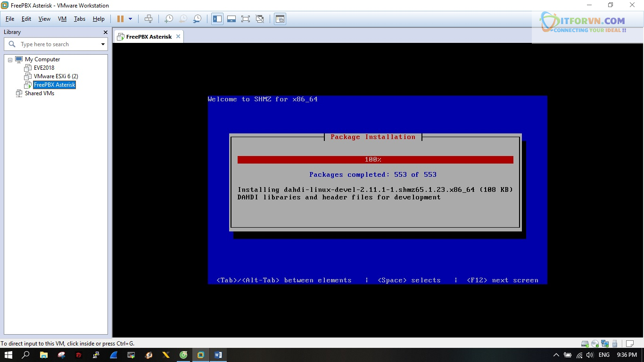Click the Package Installation progress bar
Screen dimensions: 644x362
click(375, 160)
